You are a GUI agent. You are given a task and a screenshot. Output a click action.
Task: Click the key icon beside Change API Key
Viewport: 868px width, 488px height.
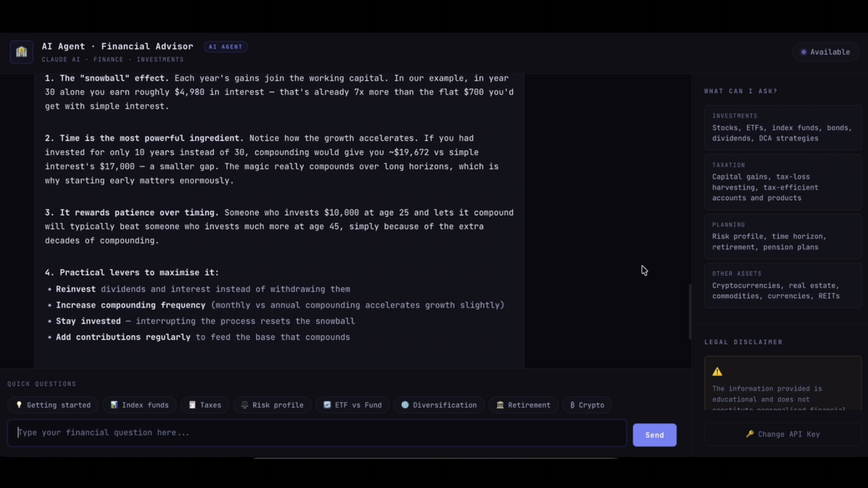click(x=750, y=434)
